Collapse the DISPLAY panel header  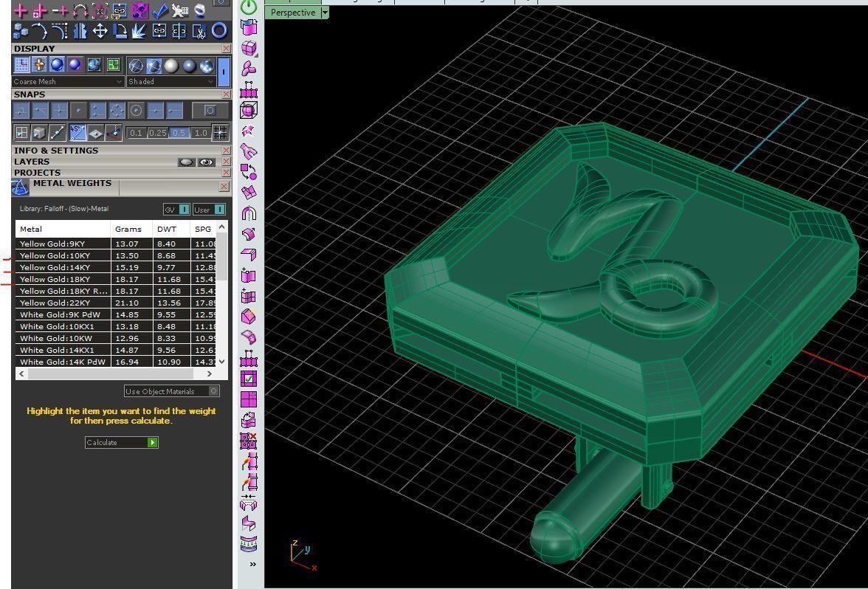coord(117,49)
